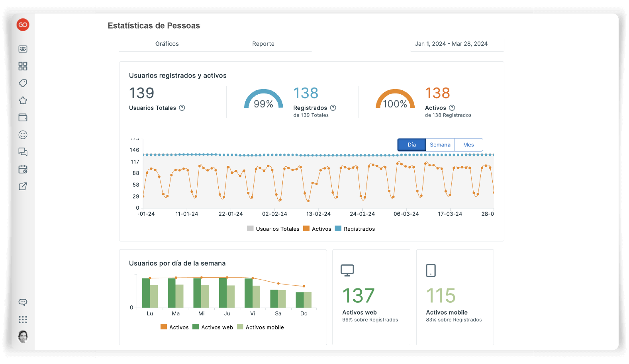Screen dimensions: 629x364
Task: Toggle Activos legend in weekday chart
Action: (174, 327)
